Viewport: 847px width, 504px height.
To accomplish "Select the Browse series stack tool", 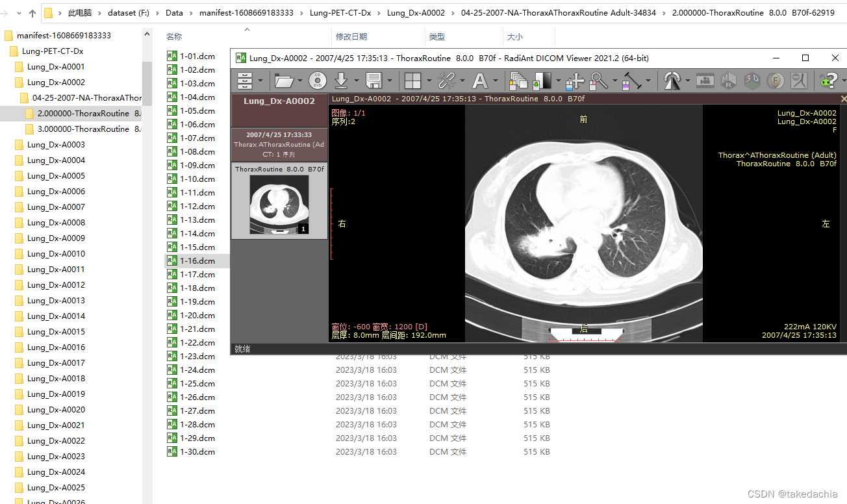I will (519, 81).
